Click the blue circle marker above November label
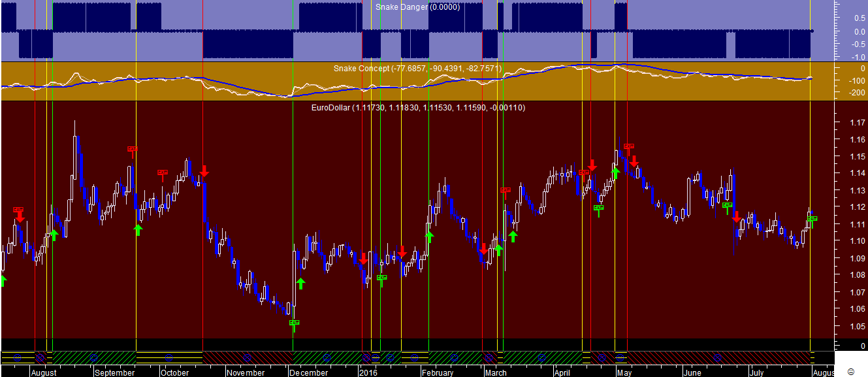This screenshot has width=868, height=377. pyautogui.click(x=246, y=357)
